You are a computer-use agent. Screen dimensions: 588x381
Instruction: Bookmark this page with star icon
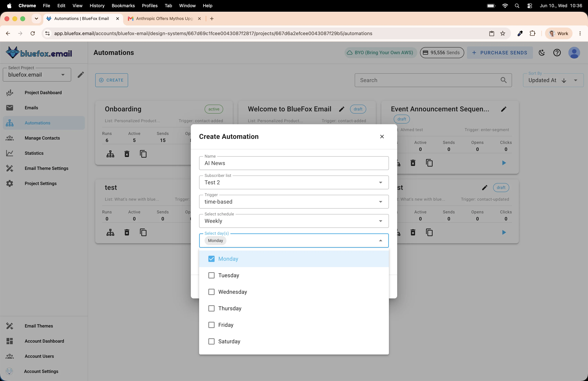(503, 33)
